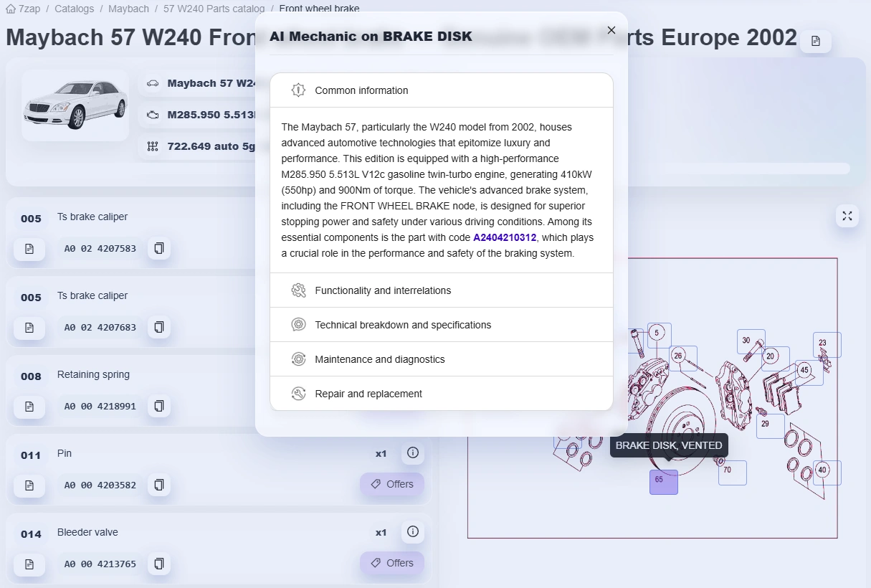Close the AI Mechanic dialog
This screenshot has width=871, height=588.
point(611,30)
